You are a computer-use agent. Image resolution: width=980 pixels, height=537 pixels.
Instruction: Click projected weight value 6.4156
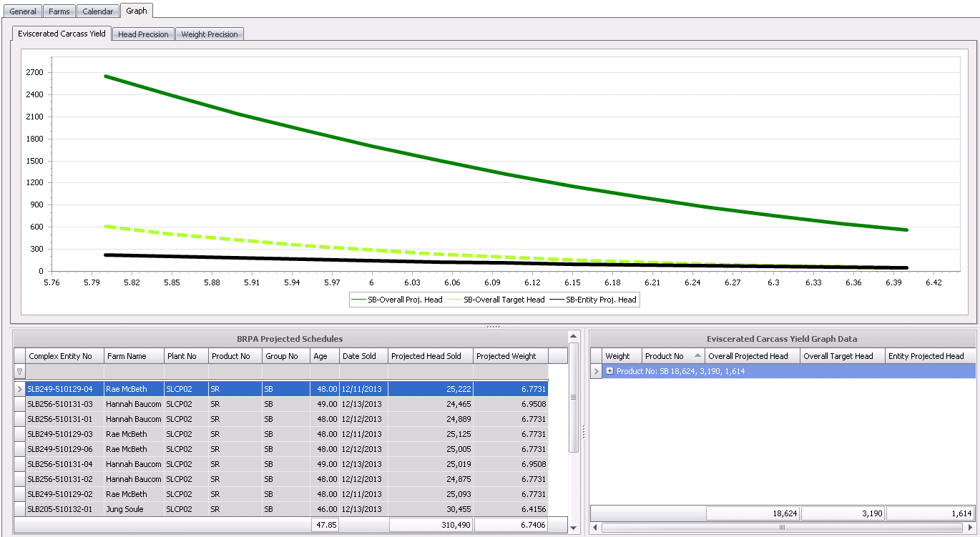click(511, 509)
